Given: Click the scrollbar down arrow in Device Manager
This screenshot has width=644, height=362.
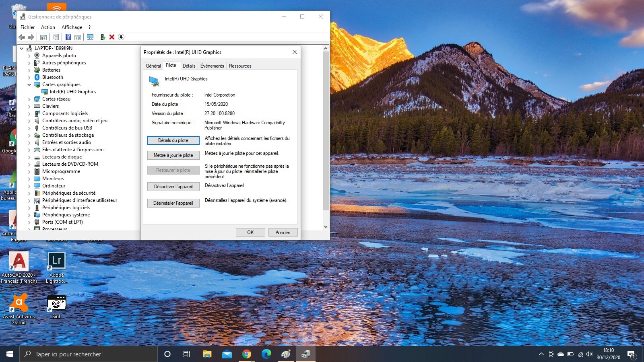Looking at the screenshot, I should [326, 226].
